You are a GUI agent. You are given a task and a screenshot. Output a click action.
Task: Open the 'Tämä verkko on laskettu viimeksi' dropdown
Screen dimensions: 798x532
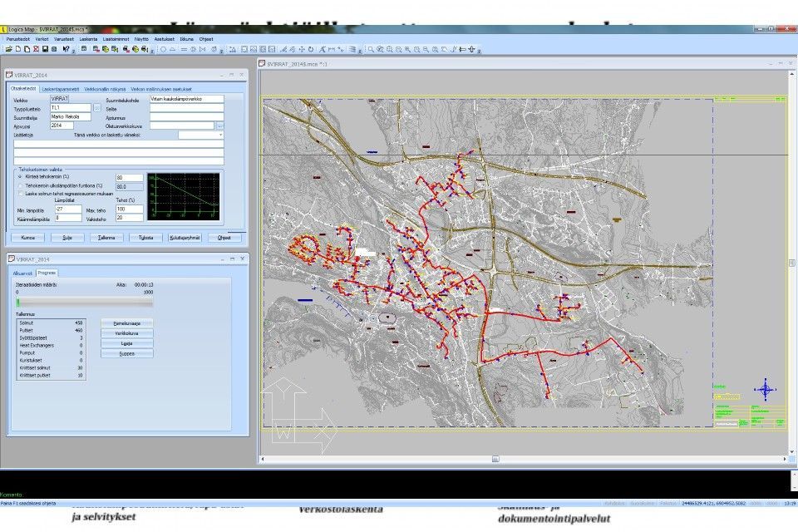[x=201, y=134]
